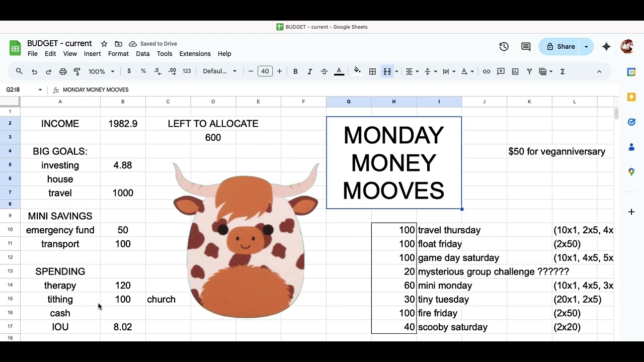The image size is (644, 362).
Task: Insert a link
Action: 487,71
